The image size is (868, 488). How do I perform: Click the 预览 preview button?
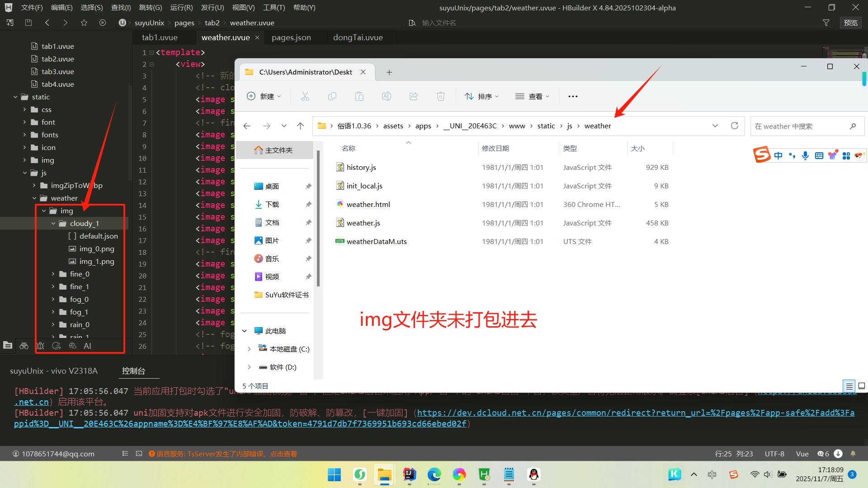click(850, 23)
